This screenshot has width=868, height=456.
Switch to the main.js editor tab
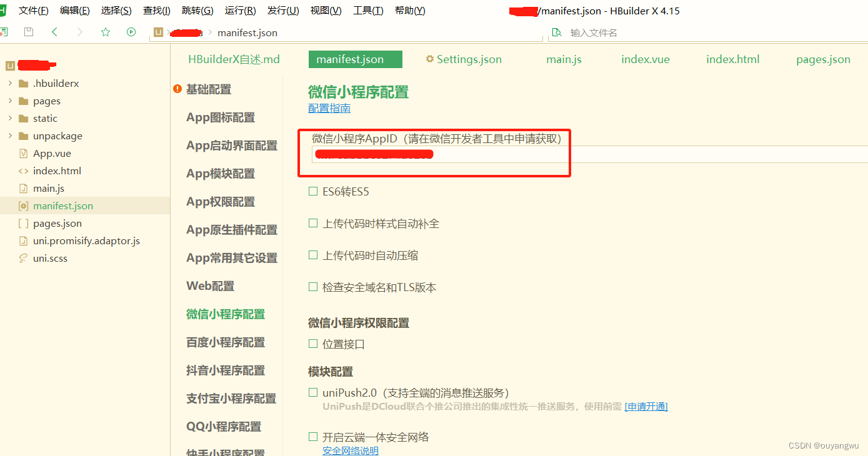pyautogui.click(x=564, y=59)
